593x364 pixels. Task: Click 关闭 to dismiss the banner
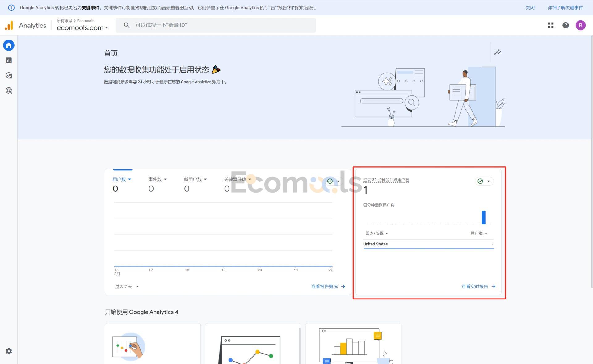point(530,8)
